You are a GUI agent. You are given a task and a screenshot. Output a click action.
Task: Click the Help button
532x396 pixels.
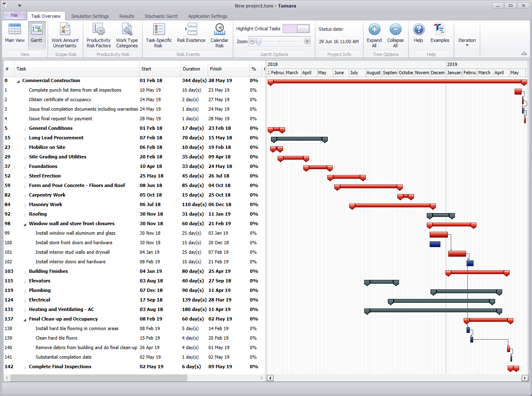tap(418, 33)
